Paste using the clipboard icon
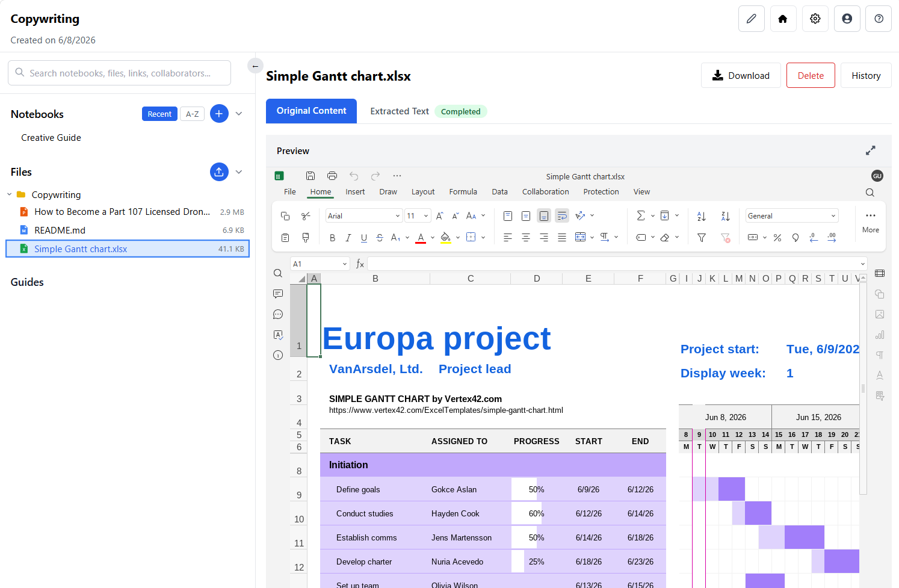This screenshot has height=588, width=899. pos(285,238)
